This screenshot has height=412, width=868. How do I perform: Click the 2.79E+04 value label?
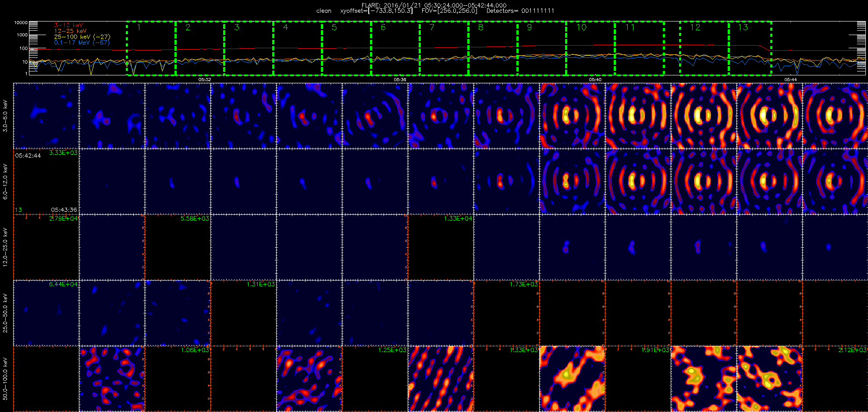click(64, 218)
